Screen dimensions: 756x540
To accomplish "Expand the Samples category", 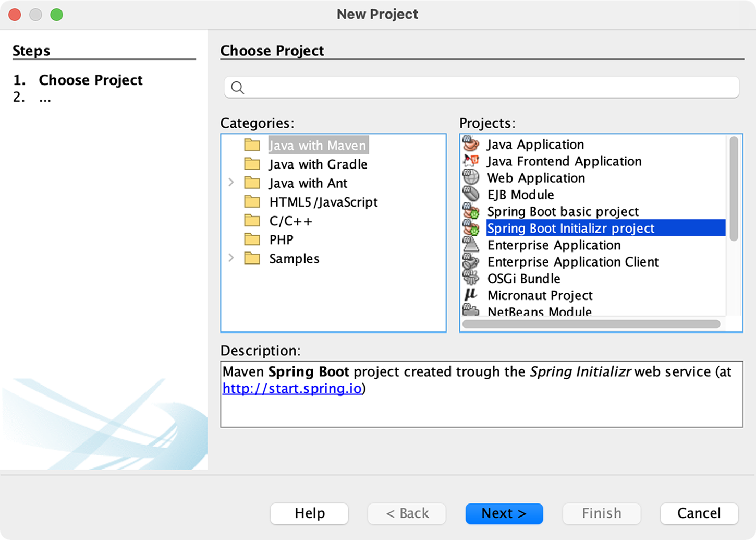I will [x=231, y=258].
